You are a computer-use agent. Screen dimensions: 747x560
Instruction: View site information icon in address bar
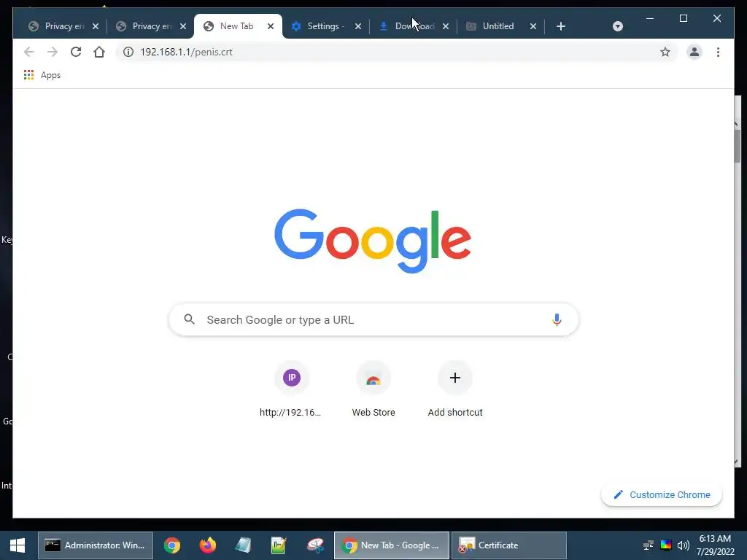128,52
